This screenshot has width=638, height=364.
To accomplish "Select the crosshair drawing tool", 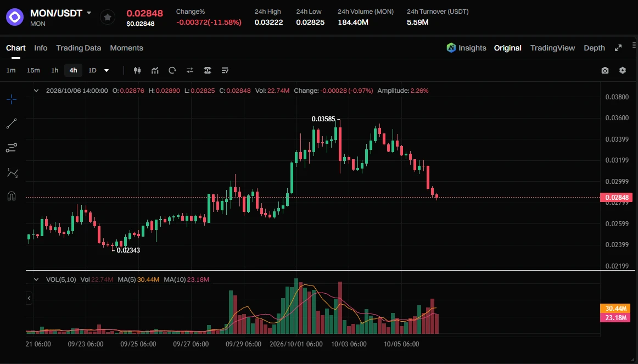I will pyautogui.click(x=12, y=99).
